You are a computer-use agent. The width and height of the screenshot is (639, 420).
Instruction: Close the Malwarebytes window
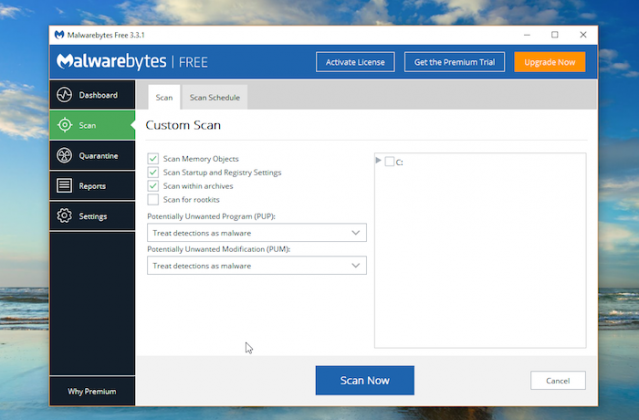click(x=583, y=35)
